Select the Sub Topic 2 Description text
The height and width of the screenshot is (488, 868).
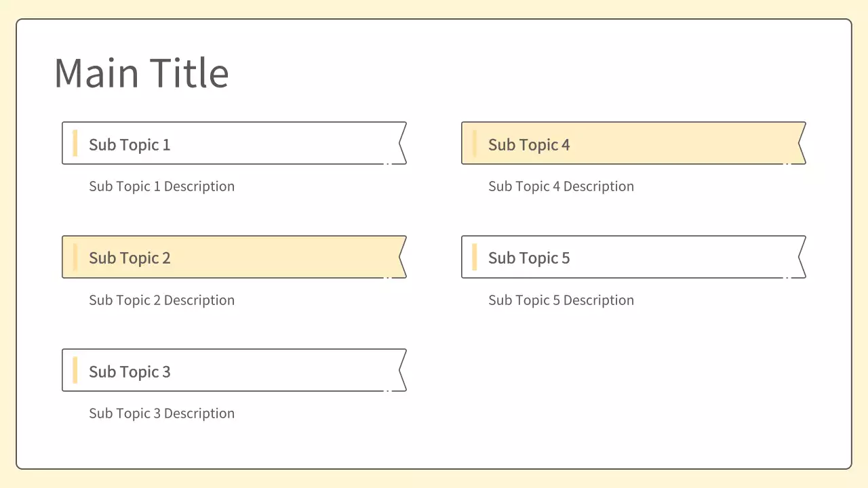pos(161,300)
